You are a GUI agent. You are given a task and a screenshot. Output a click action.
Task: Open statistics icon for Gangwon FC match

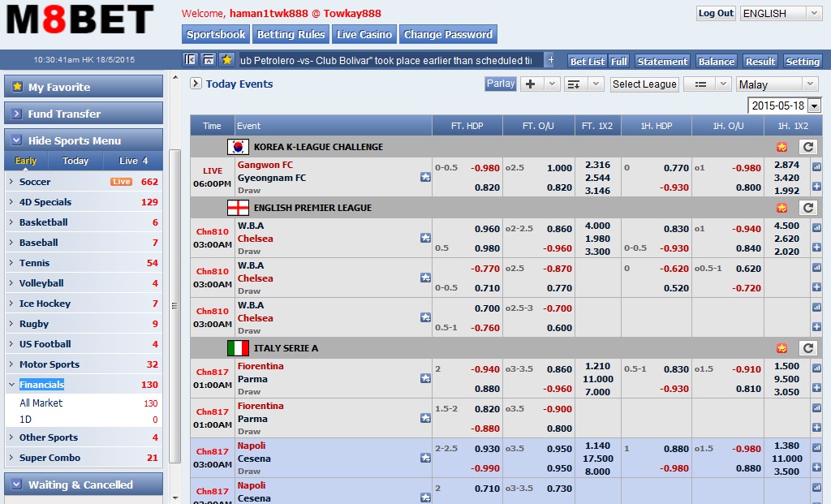point(816,167)
